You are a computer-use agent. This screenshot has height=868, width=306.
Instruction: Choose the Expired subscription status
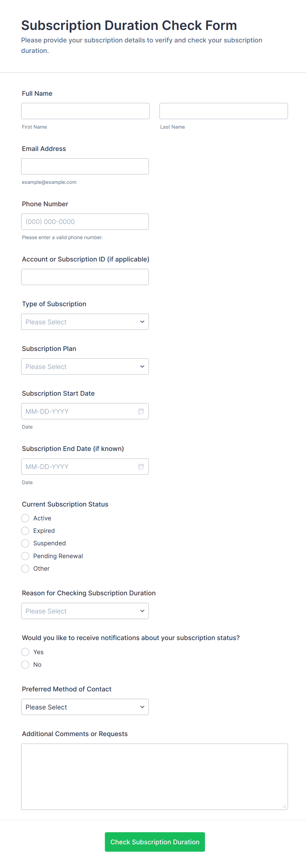pos(25,531)
